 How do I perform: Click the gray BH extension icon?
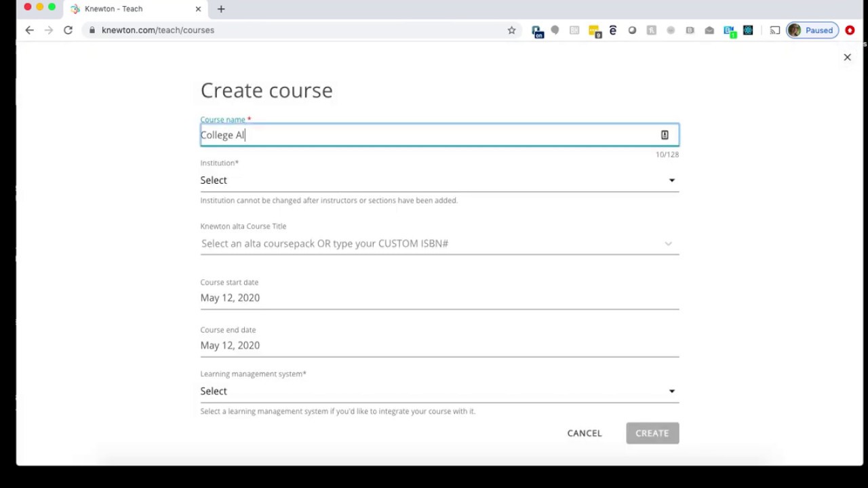point(574,30)
